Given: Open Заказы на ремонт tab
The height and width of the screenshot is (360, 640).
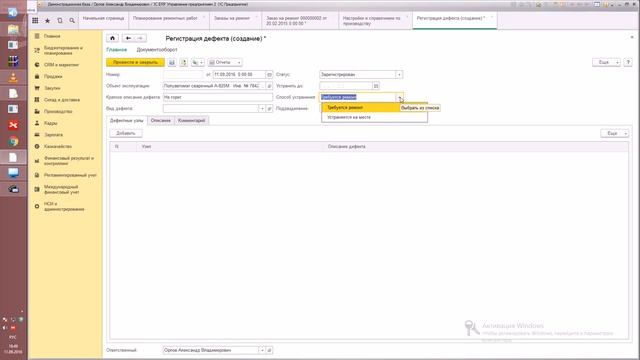Looking at the screenshot, I should point(235,20).
